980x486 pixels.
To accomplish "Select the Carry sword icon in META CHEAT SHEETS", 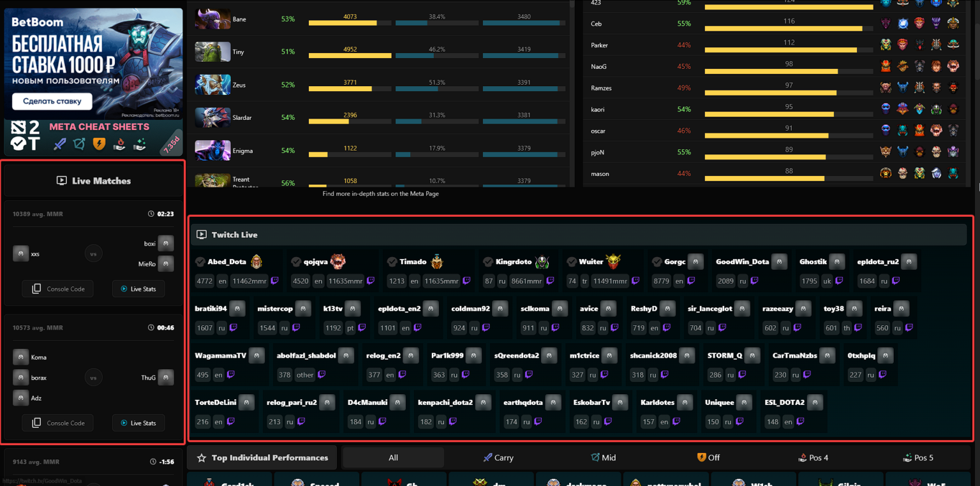I will coord(60,144).
